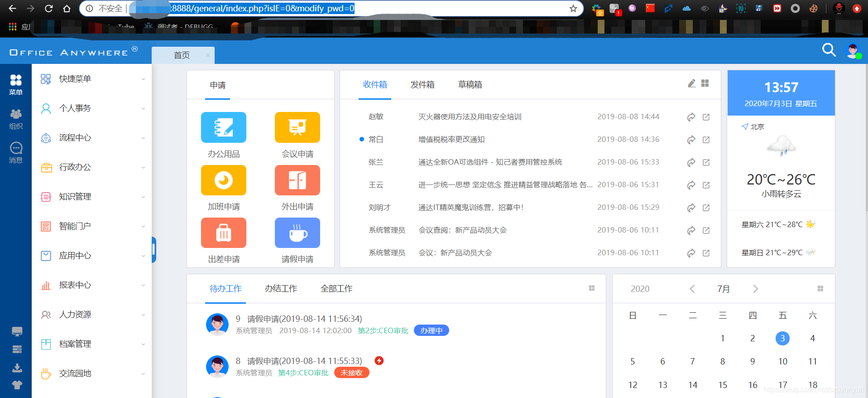Select the 首页 page tab
The height and width of the screenshot is (398, 868).
pos(182,55)
